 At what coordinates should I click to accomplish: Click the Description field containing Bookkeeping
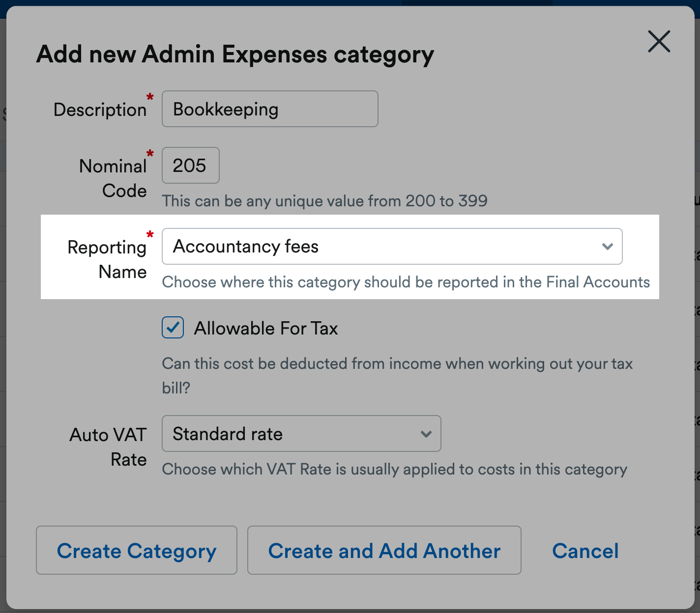pos(270,109)
